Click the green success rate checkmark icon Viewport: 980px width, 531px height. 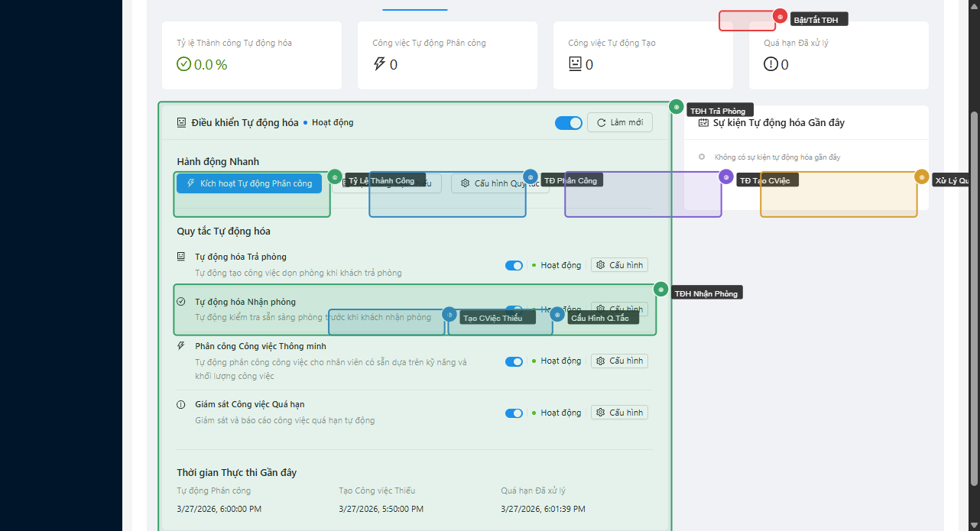[x=183, y=64]
